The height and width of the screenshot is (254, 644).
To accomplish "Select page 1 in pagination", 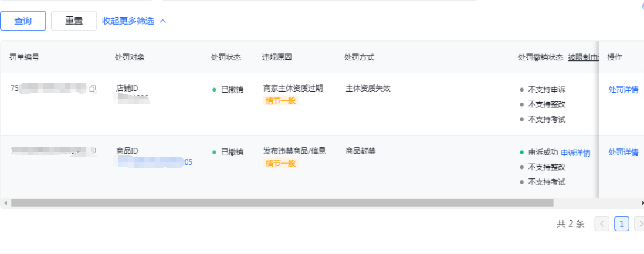I will coord(622,223).
